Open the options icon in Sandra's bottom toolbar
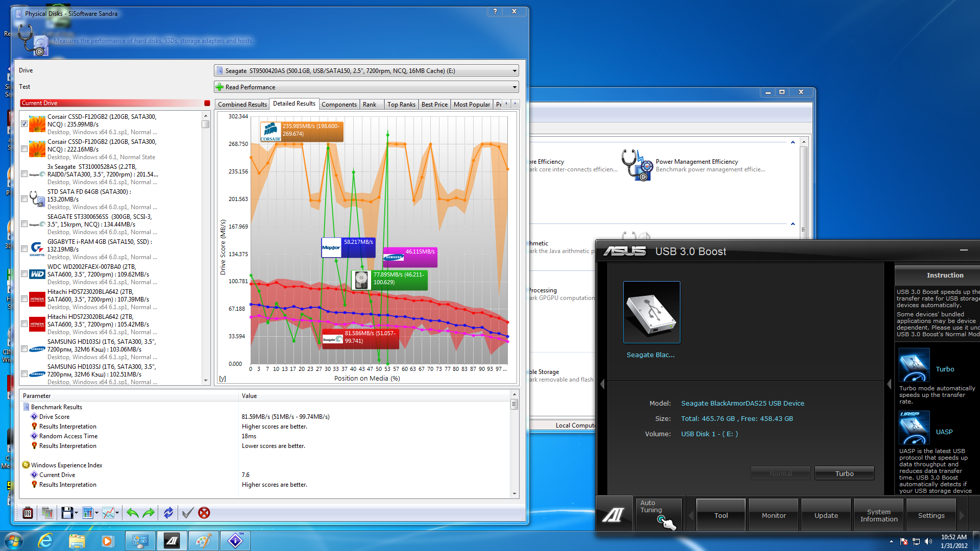The height and width of the screenshot is (551, 980). [28, 513]
